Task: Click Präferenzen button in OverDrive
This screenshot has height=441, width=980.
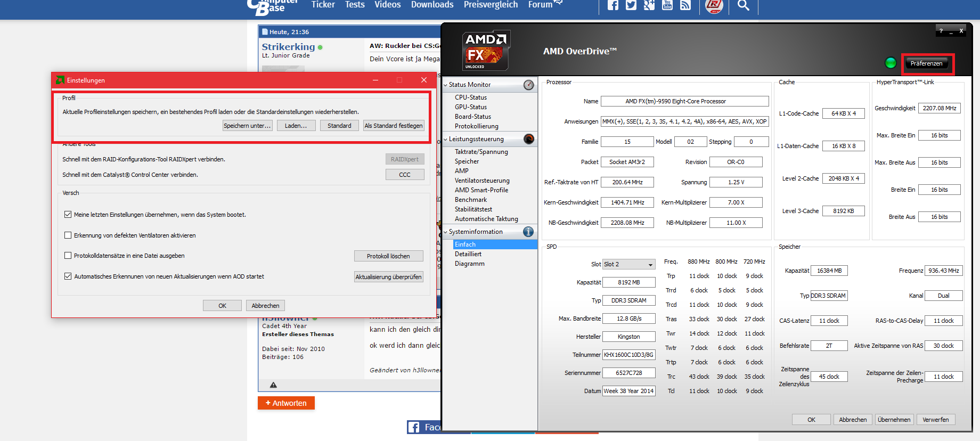Action: (927, 63)
